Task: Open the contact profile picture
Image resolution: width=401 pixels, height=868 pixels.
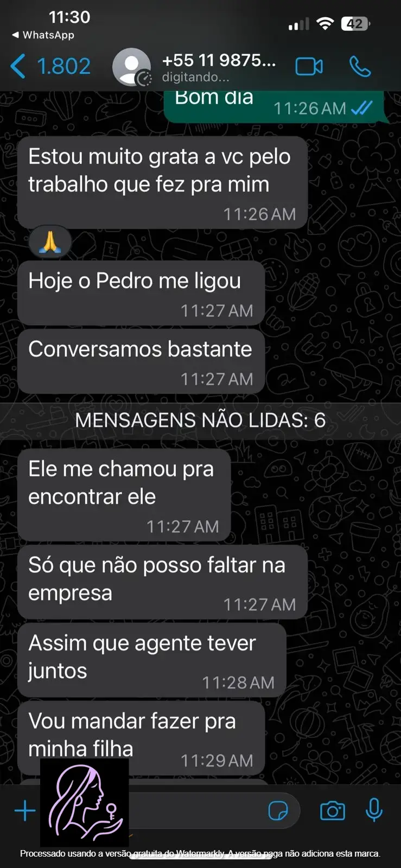Action: click(x=131, y=67)
